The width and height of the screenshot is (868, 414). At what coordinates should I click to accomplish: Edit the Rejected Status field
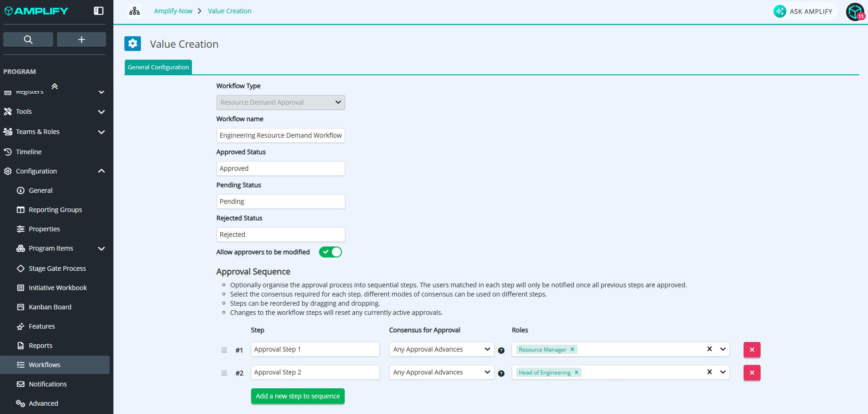pos(280,235)
